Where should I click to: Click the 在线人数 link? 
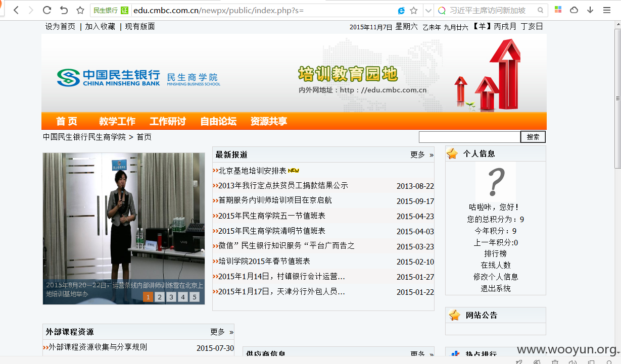496,265
